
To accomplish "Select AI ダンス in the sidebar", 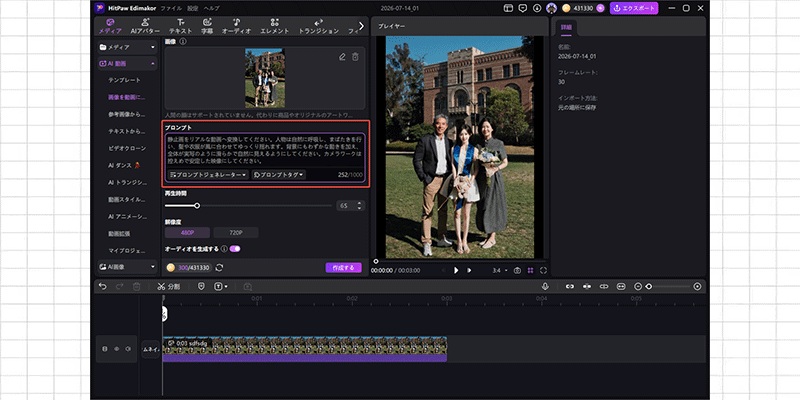I will 124,165.
